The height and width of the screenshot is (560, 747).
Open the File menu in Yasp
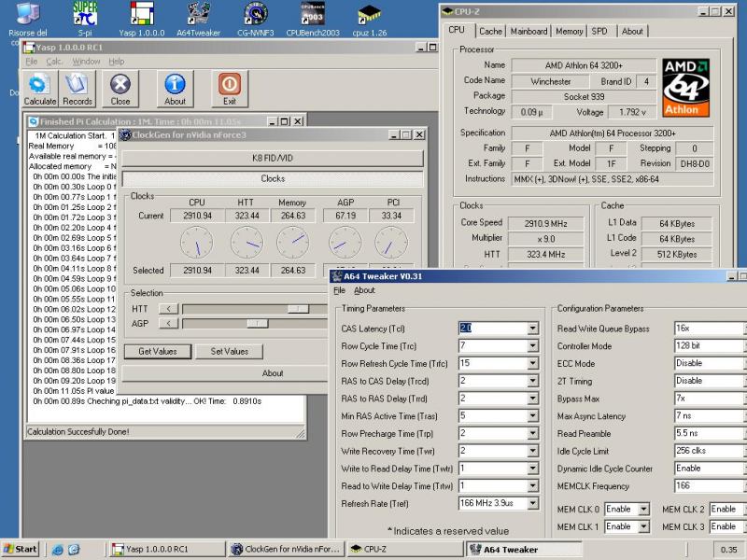(x=32, y=62)
